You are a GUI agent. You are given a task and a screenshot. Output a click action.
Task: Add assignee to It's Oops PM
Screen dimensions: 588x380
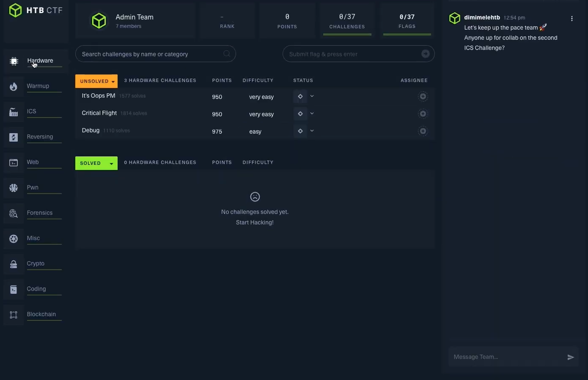423,96
